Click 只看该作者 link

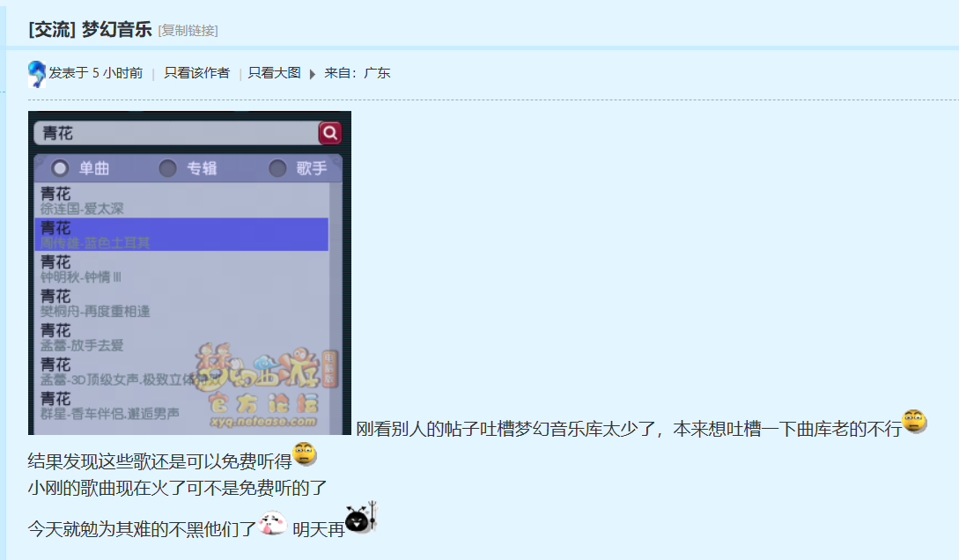pos(197,73)
